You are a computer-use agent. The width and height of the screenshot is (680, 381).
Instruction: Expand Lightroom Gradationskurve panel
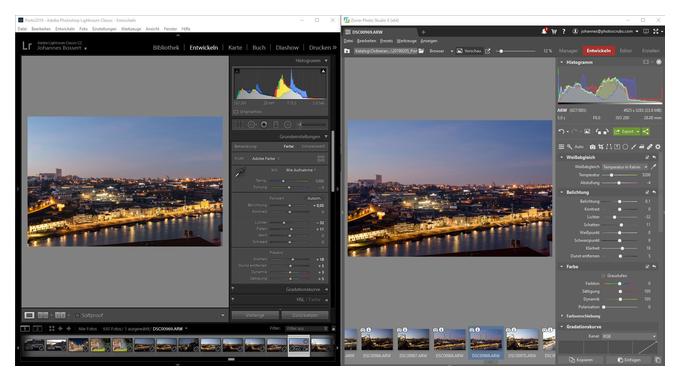(326, 289)
